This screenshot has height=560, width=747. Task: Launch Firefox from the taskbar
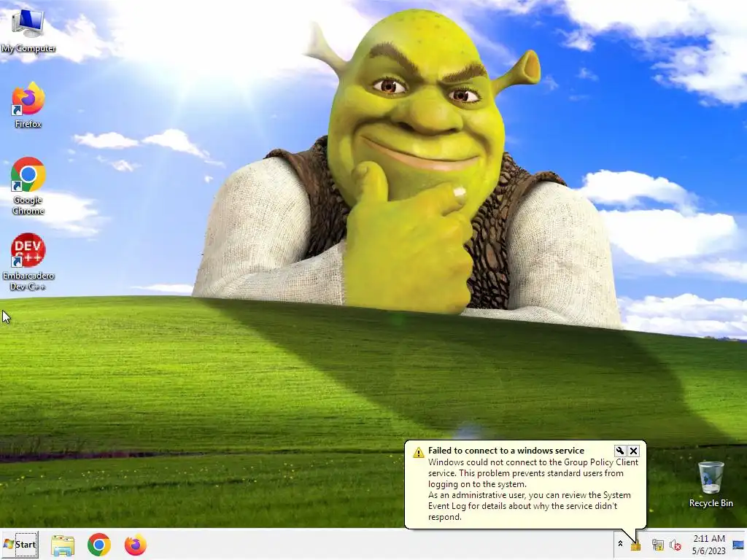(x=135, y=545)
